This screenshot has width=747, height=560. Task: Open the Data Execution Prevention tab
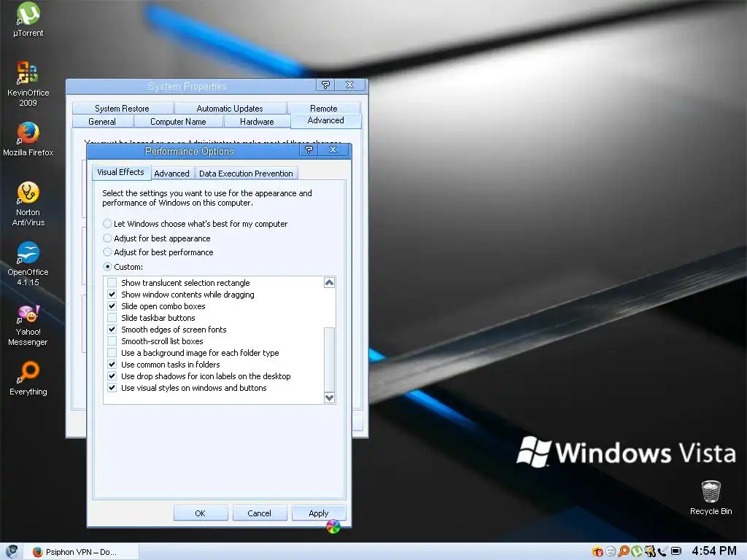[247, 174]
